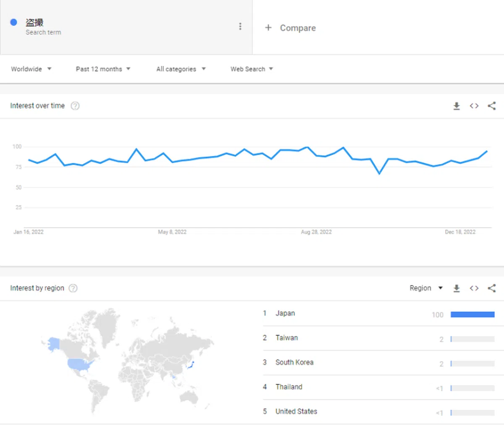
Task: Click the United States on the world map
Action: [79, 364]
